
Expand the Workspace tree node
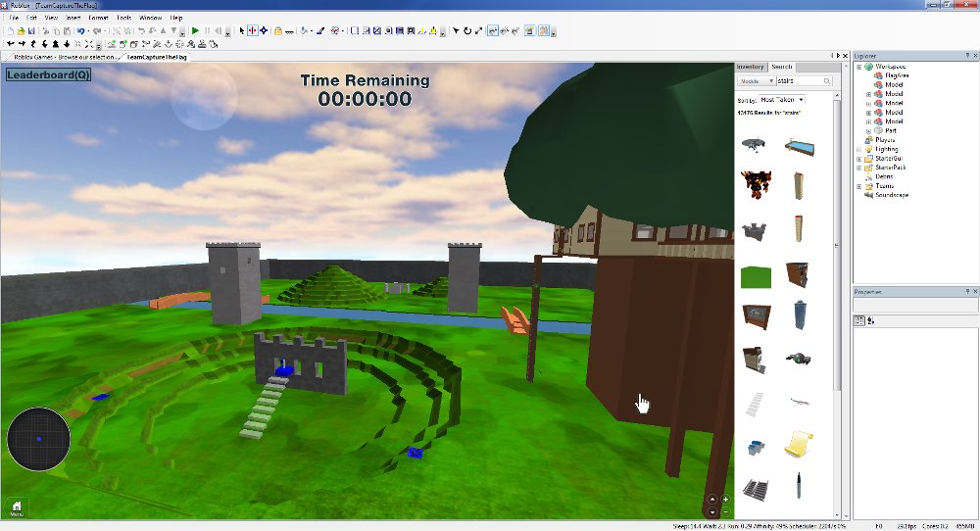858,67
